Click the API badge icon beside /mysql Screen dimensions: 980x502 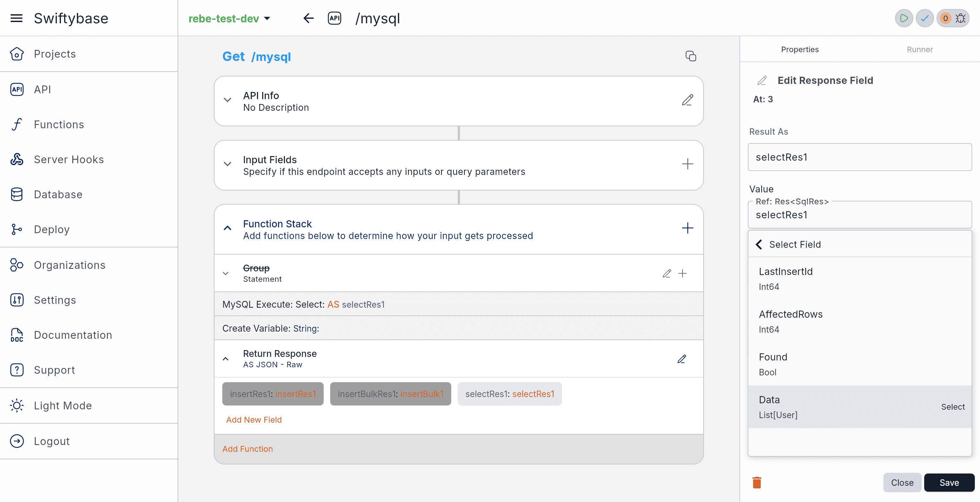334,18
